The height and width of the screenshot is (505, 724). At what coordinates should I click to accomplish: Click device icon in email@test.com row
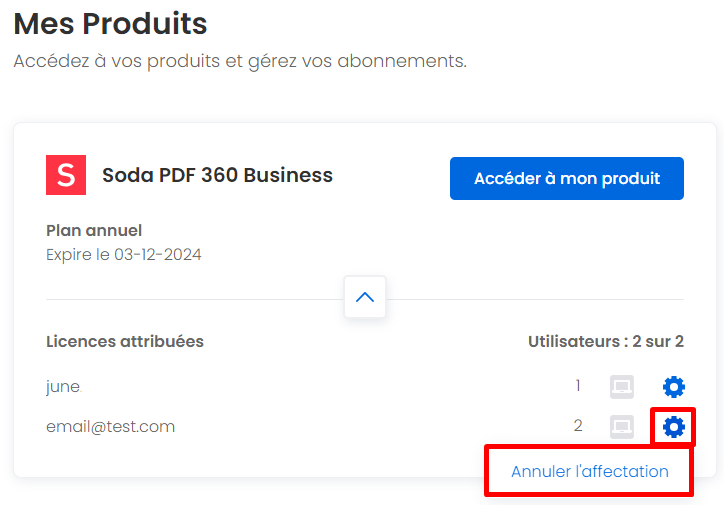(x=622, y=427)
